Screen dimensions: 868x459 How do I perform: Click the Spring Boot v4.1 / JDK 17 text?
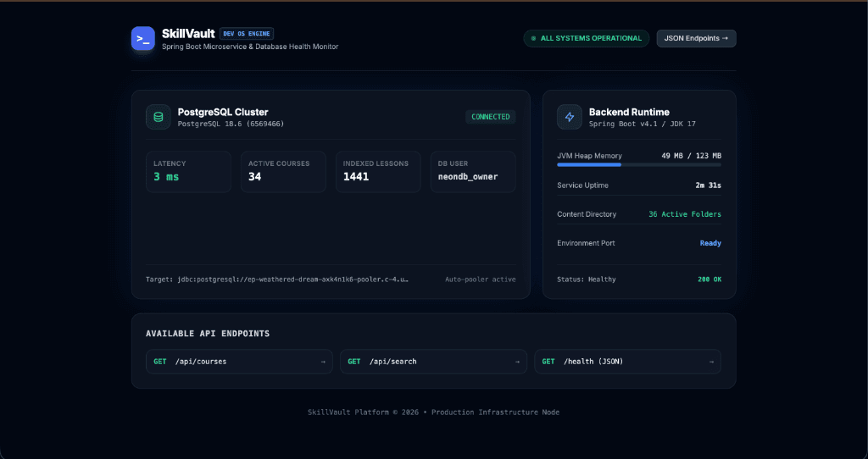(643, 124)
